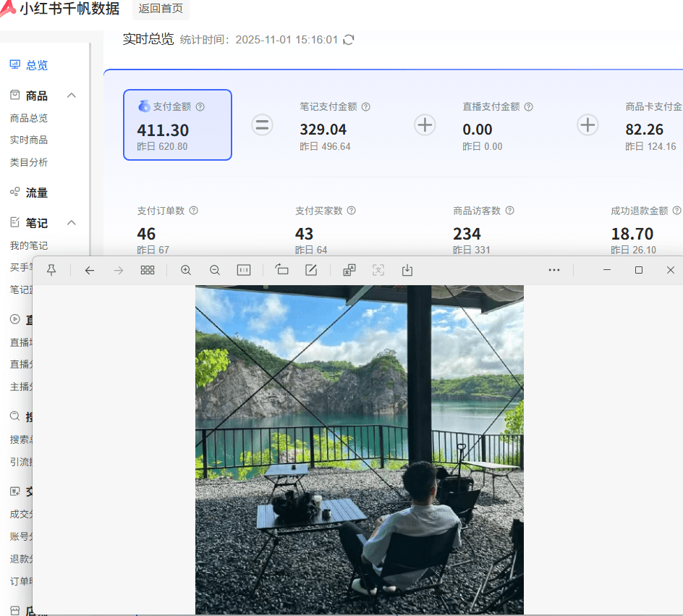This screenshot has width=683, height=616.
Task: Go back to previous image
Action: 90,269
